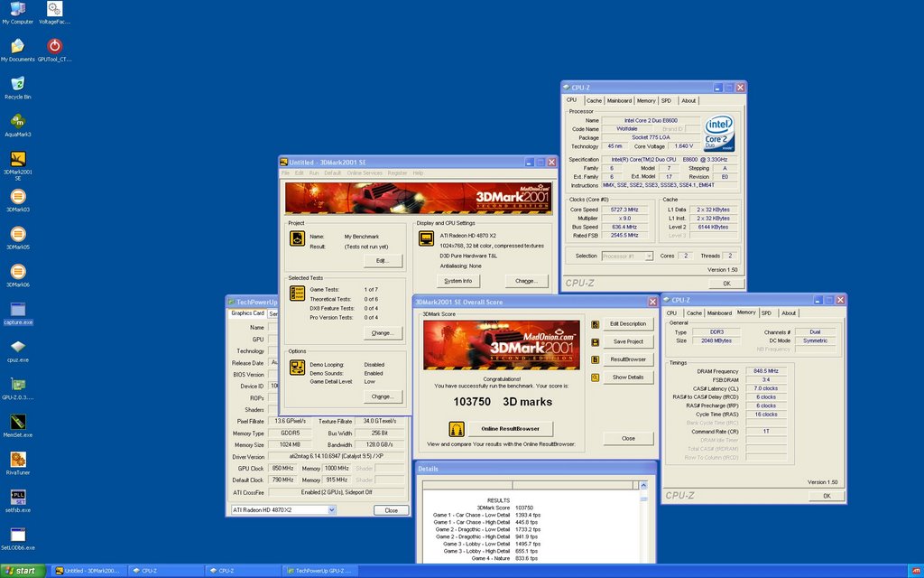924x578 pixels.
Task: Select the SetLOD06.exe desktop icon
Action: (x=18, y=538)
